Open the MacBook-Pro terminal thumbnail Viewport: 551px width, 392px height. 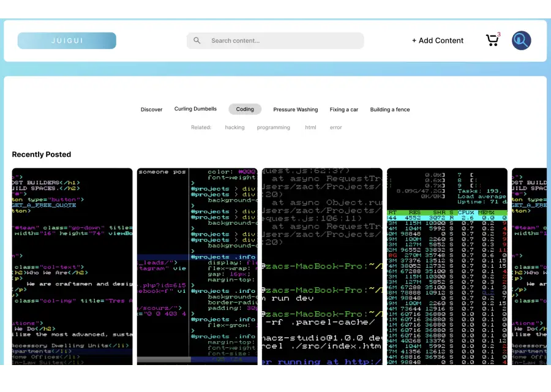pos(322,266)
